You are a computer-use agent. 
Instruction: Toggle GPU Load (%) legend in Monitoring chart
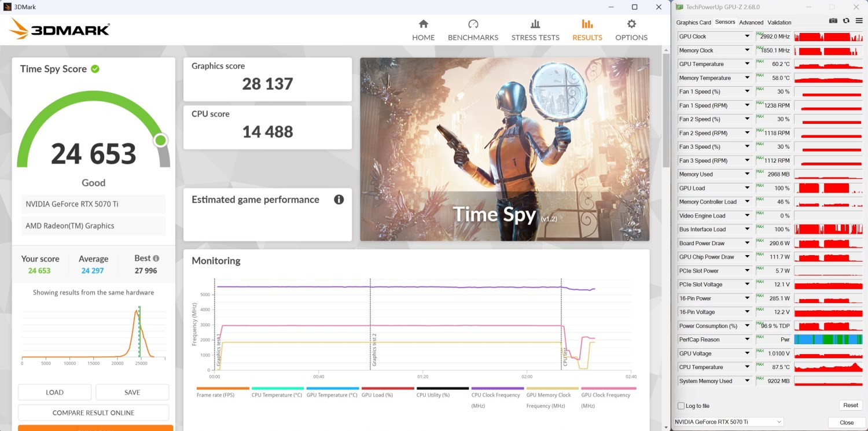tap(388, 393)
